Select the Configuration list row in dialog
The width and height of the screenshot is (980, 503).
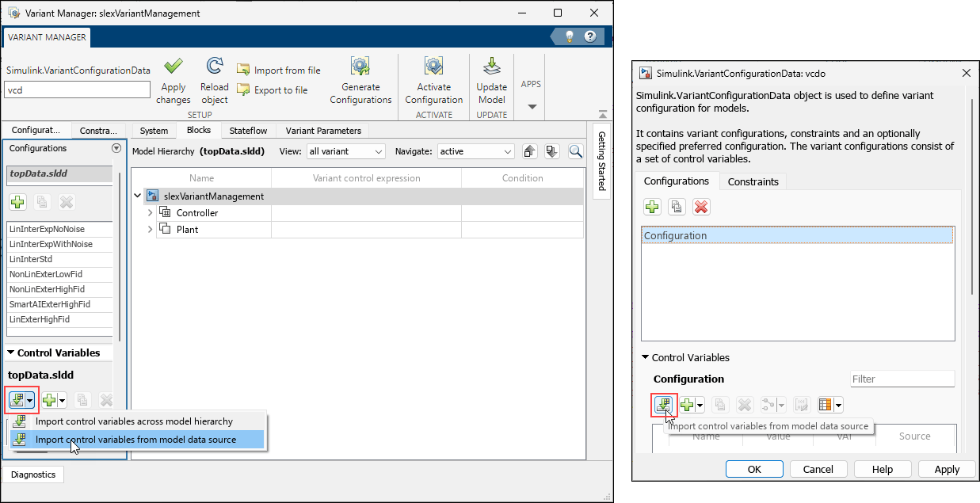(797, 235)
